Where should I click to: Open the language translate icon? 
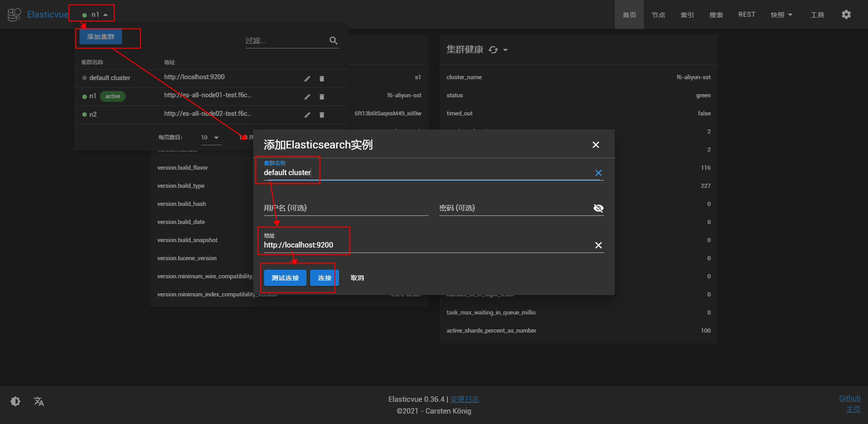pyautogui.click(x=39, y=401)
